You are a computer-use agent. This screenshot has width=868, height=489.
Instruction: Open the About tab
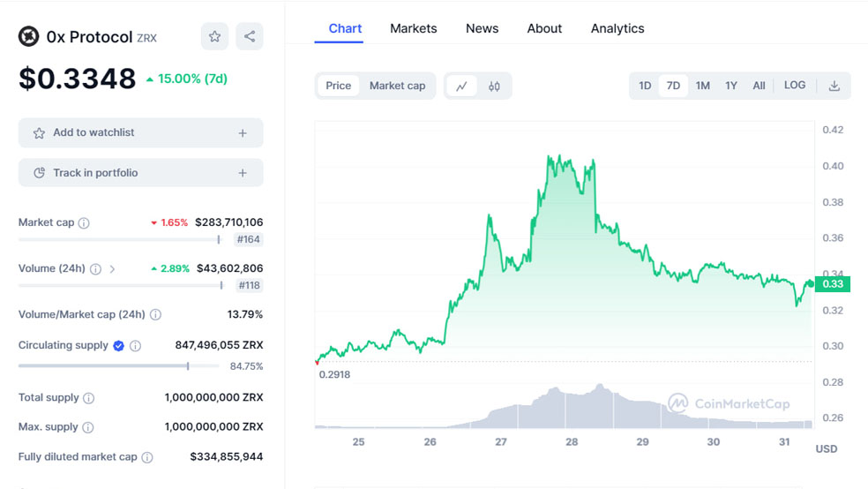point(544,29)
